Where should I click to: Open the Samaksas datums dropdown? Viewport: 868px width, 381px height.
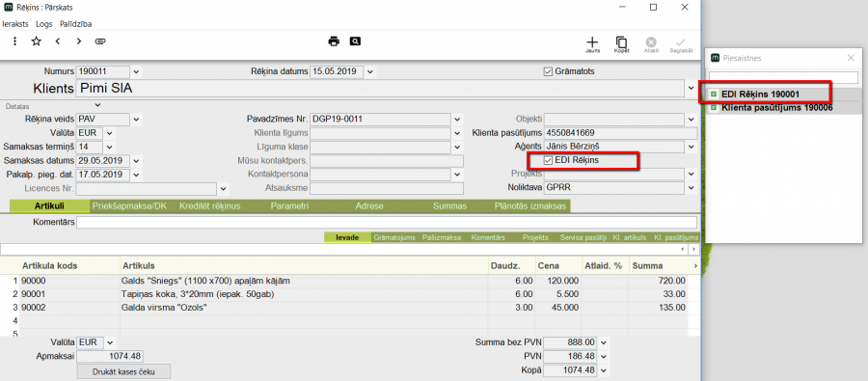(x=137, y=160)
